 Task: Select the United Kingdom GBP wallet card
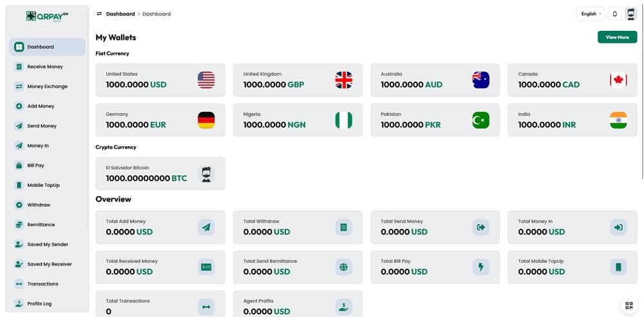pos(298,80)
